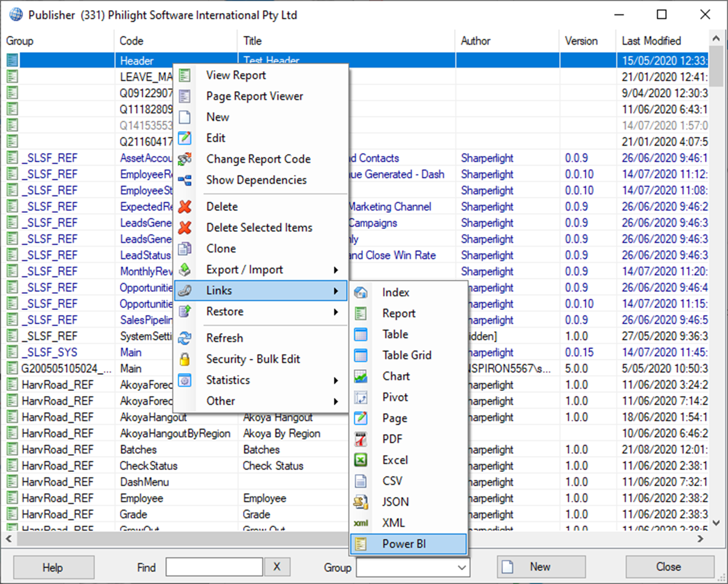
Task: Click the JSON icon in Links submenu
Action: (361, 502)
